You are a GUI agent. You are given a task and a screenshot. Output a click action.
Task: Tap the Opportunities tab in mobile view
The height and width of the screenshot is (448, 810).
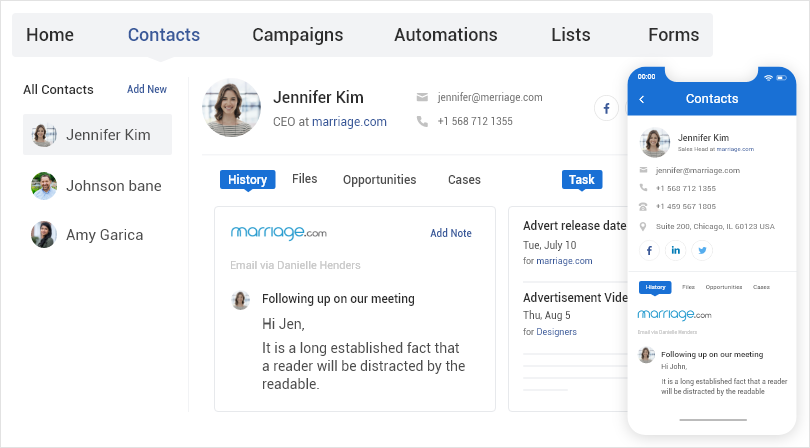[724, 287]
